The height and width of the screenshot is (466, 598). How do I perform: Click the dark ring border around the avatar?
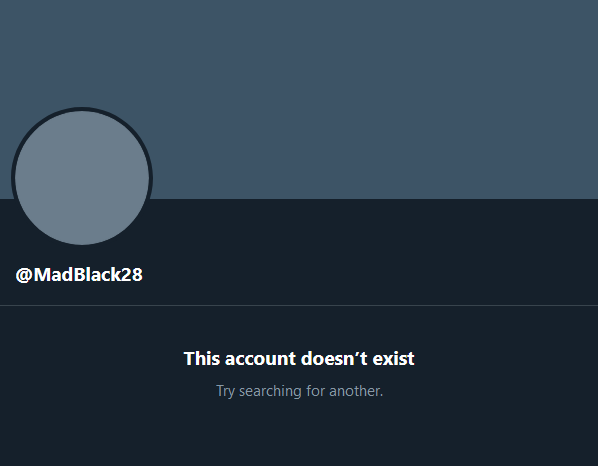coord(82,109)
